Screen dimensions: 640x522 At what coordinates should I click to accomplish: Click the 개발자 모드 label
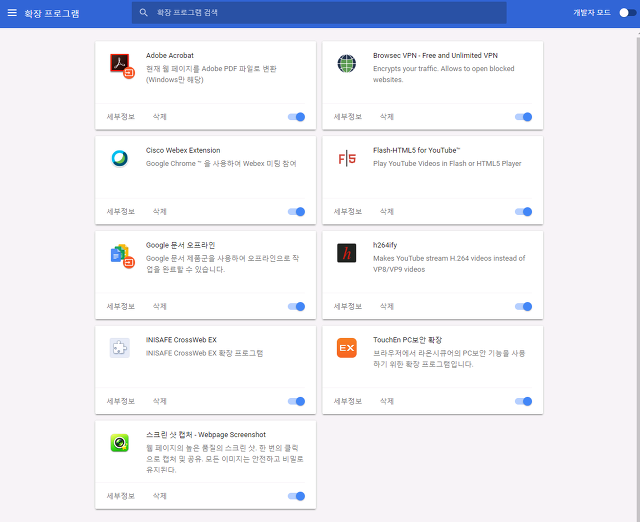tap(592, 13)
